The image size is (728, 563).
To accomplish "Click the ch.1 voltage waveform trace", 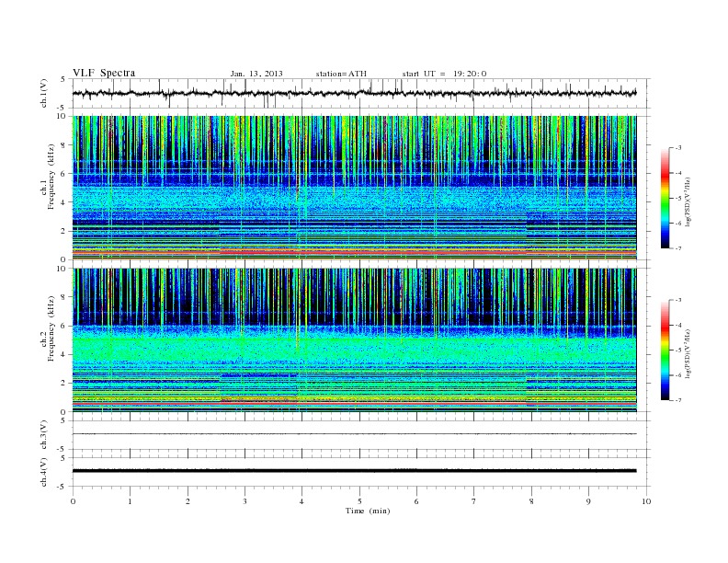I will pyautogui.click(x=354, y=93).
